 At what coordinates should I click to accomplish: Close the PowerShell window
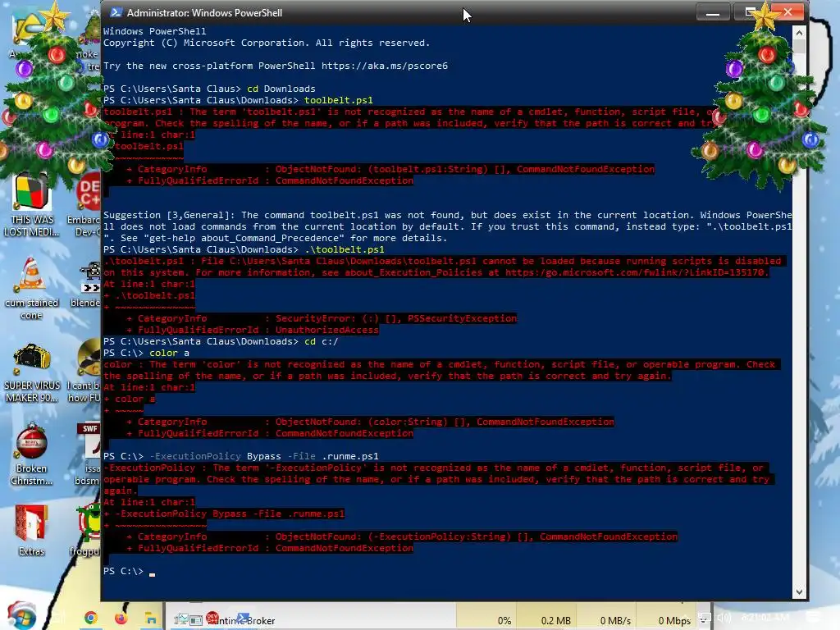click(x=787, y=11)
